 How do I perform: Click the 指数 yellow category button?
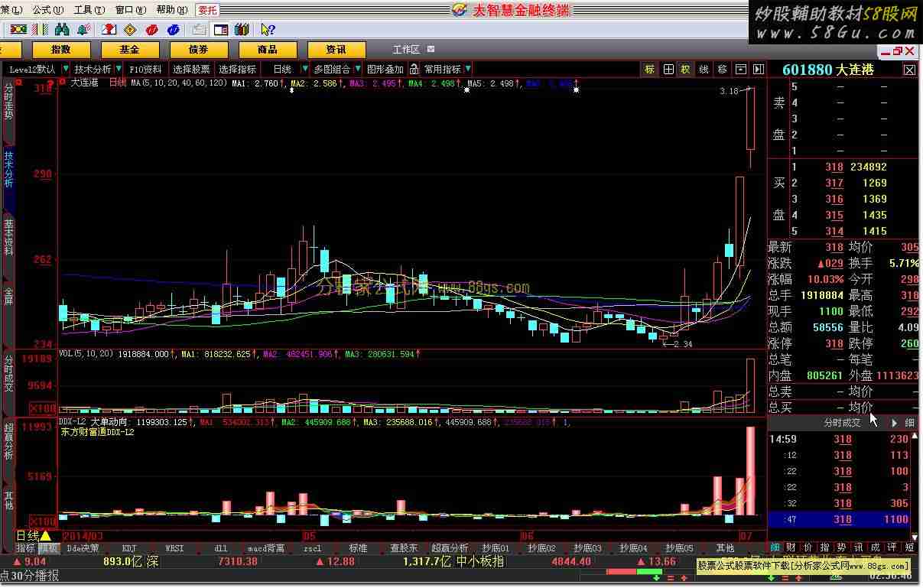[61, 50]
